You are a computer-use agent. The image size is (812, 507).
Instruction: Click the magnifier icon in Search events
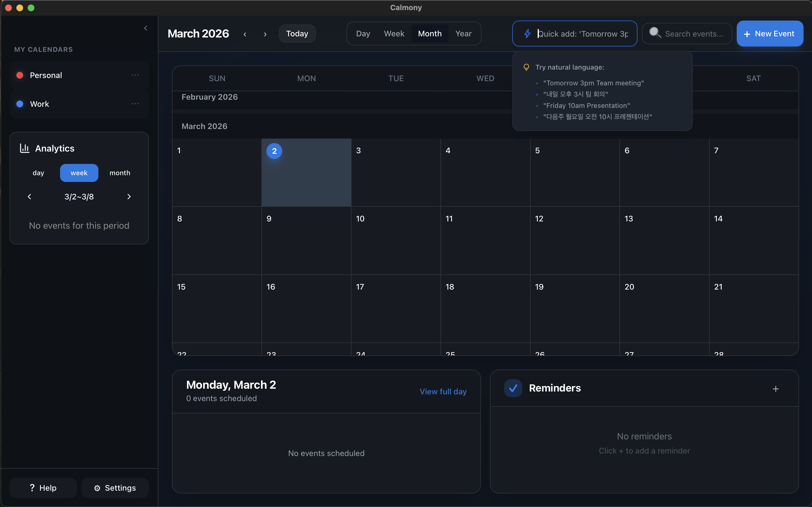tap(655, 34)
